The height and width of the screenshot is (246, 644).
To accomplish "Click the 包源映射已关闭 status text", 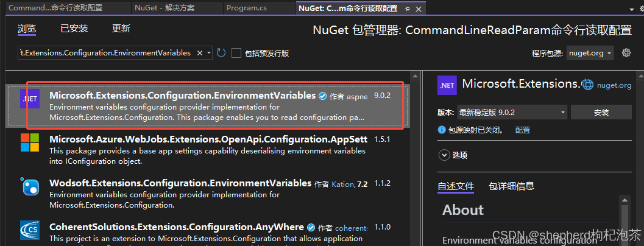I will [476, 130].
